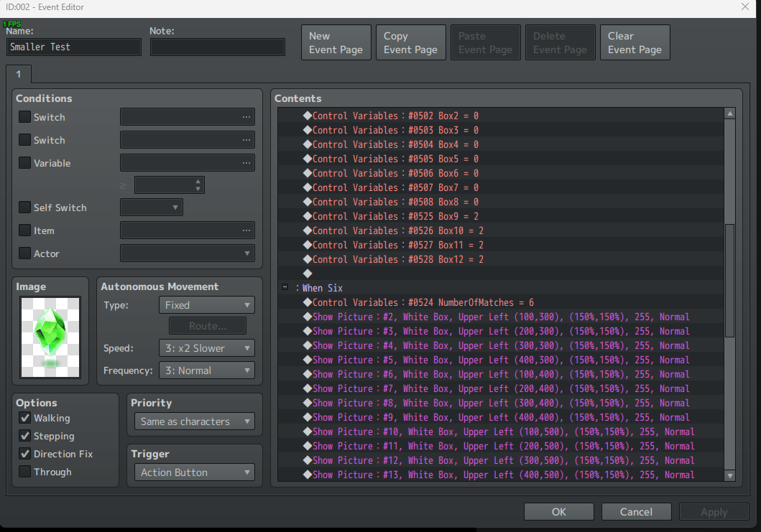Click the Cancel button
761x532 pixels.
coord(636,512)
